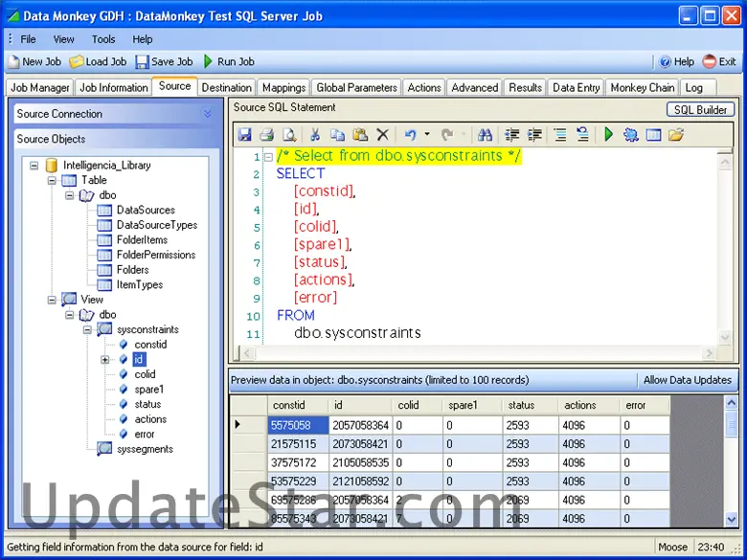Create a New Job
Screen dimensions: 747x560
(34, 61)
